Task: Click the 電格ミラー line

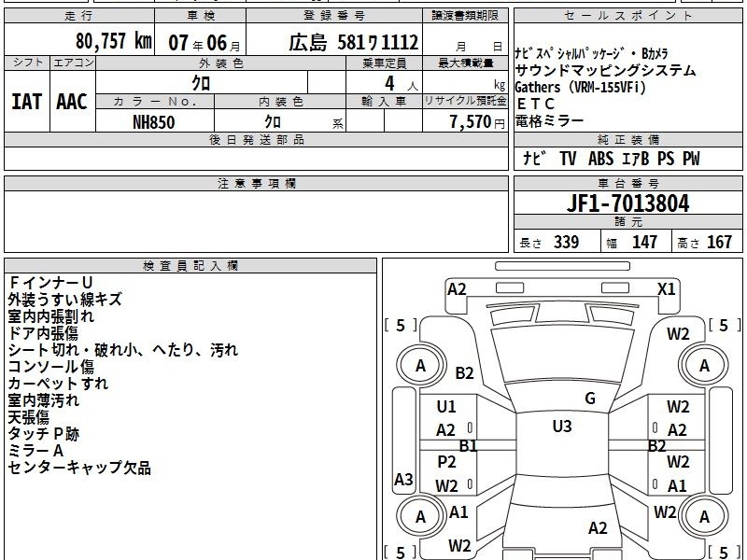Action: click(549, 121)
